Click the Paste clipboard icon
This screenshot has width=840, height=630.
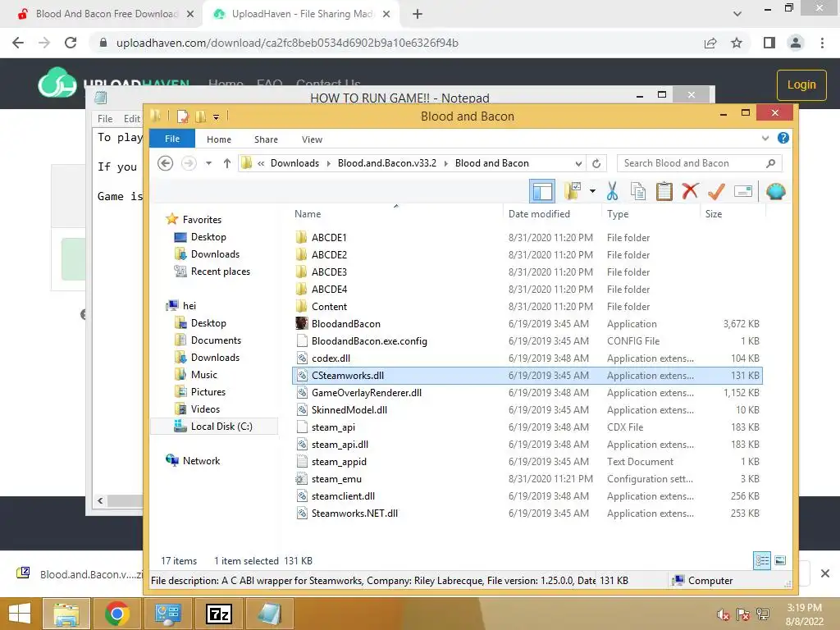(x=664, y=191)
